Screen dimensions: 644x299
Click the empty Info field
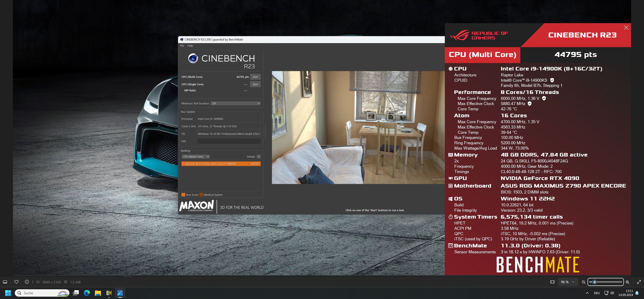(x=229, y=141)
